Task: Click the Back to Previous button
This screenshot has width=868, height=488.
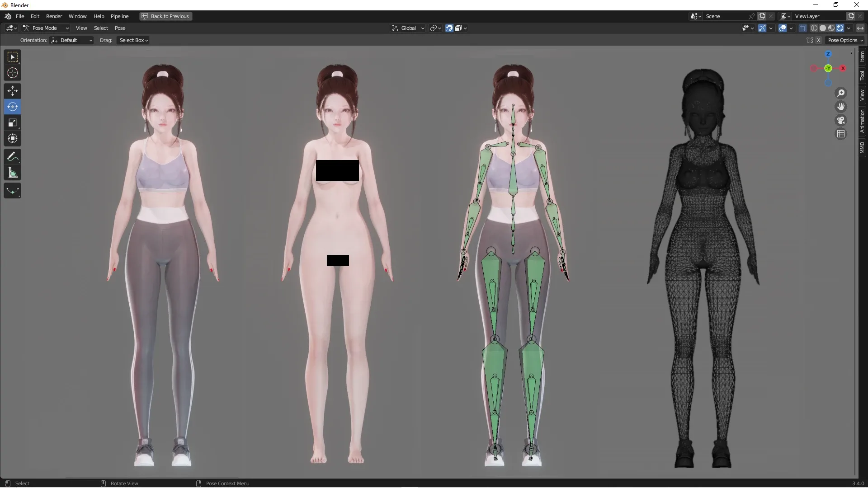Action: coord(165,16)
